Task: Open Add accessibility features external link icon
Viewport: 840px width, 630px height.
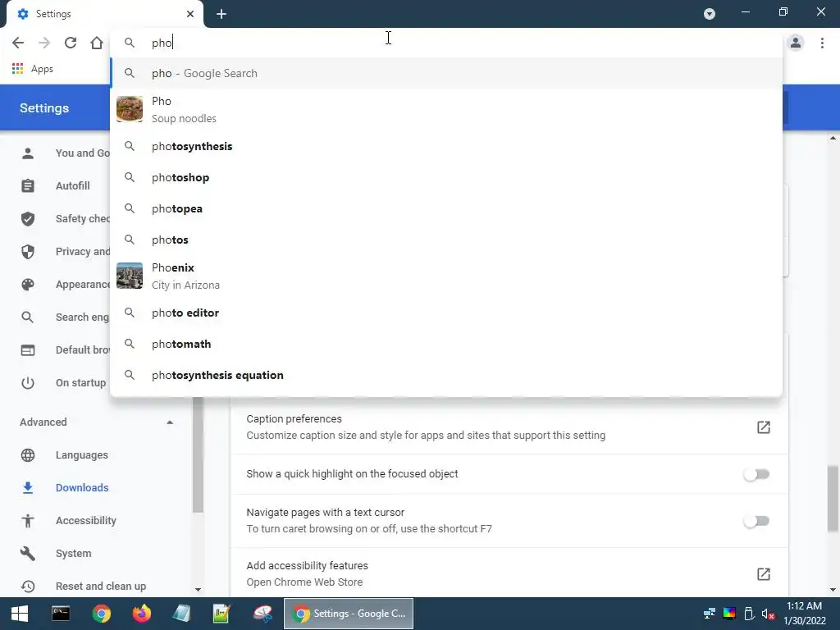Action: pos(764,574)
